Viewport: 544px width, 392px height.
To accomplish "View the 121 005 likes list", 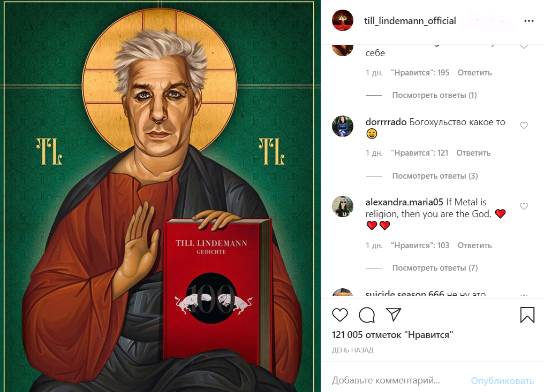I will 392,334.
